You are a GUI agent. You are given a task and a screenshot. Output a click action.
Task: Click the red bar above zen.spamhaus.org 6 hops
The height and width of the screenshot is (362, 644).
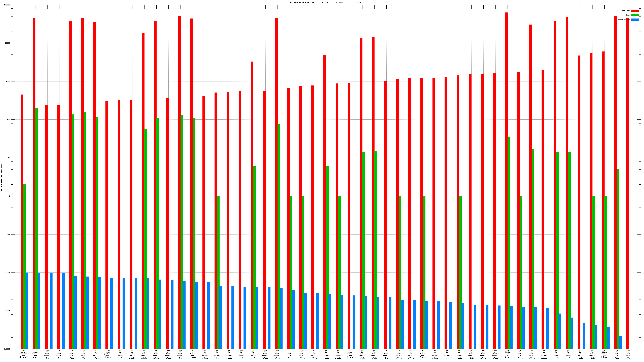pyautogui.click(x=22, y=222)
